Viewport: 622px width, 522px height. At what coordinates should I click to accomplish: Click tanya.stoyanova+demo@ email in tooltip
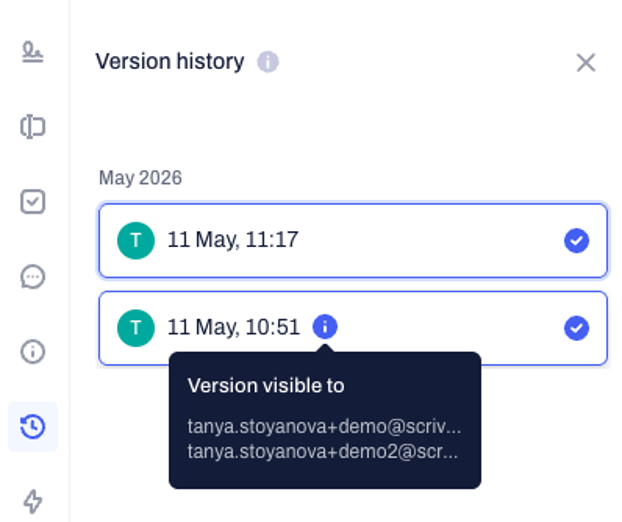[324, 426]
